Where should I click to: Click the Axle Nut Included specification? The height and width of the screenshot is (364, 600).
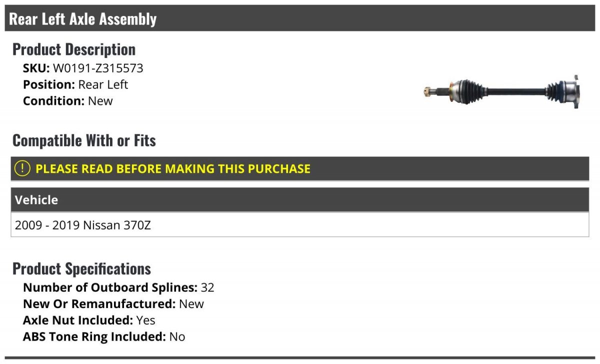89,320
